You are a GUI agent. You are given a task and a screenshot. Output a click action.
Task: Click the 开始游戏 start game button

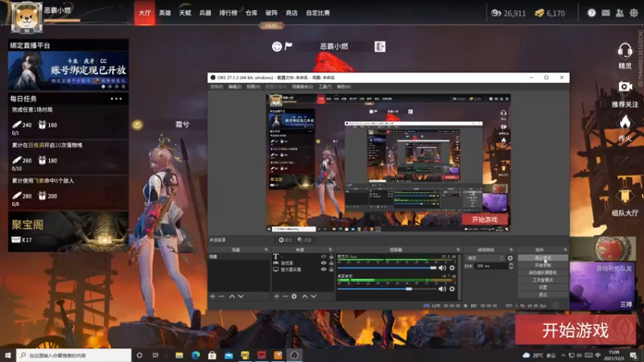tap(576, 330)
